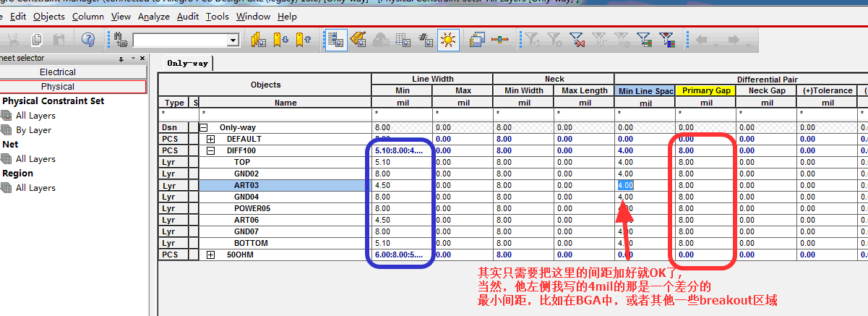Click the ART03 Min Line Spacing cell

click(x=645, y=185)
